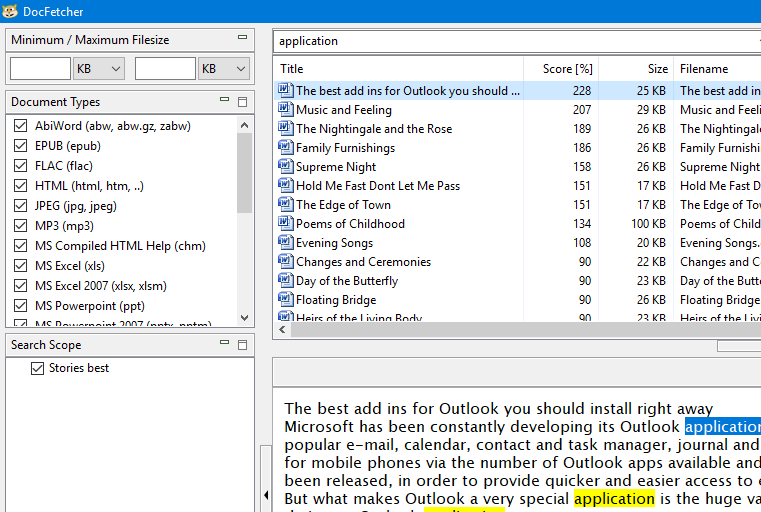Toggle HTML (html, htm, ..) checkbox

click(20, 185)
